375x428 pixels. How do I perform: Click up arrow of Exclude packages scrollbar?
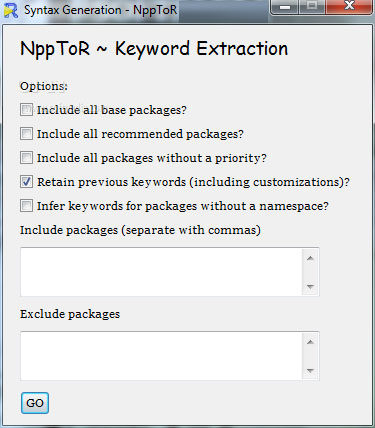(x=310, y=342)
